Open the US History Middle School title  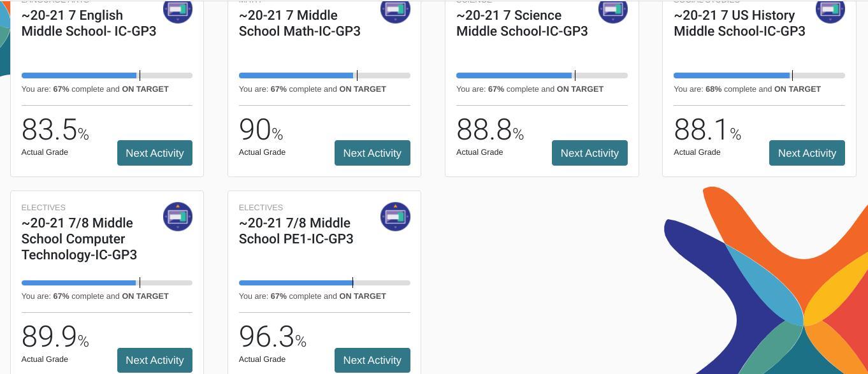pos(739,23)
